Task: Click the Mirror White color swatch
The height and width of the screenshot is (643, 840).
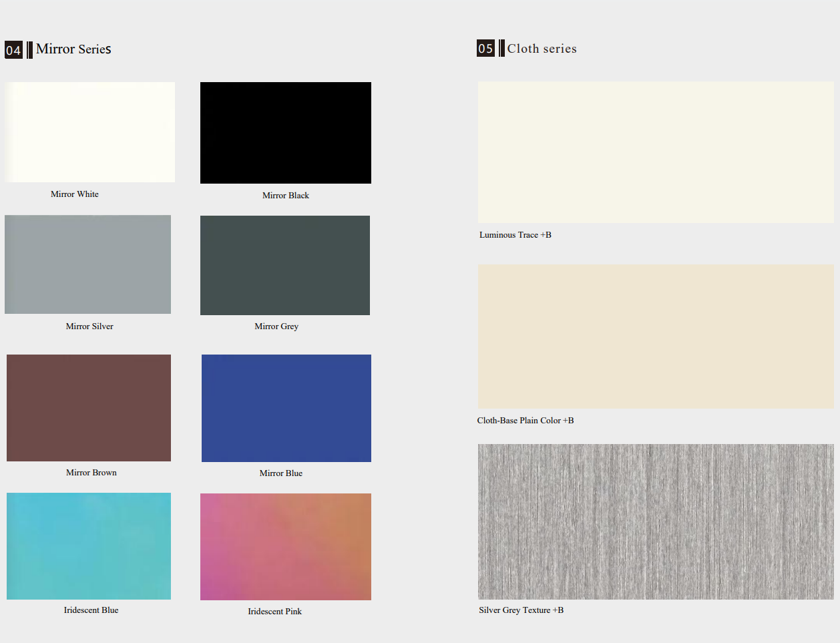Action: point(90,132)
